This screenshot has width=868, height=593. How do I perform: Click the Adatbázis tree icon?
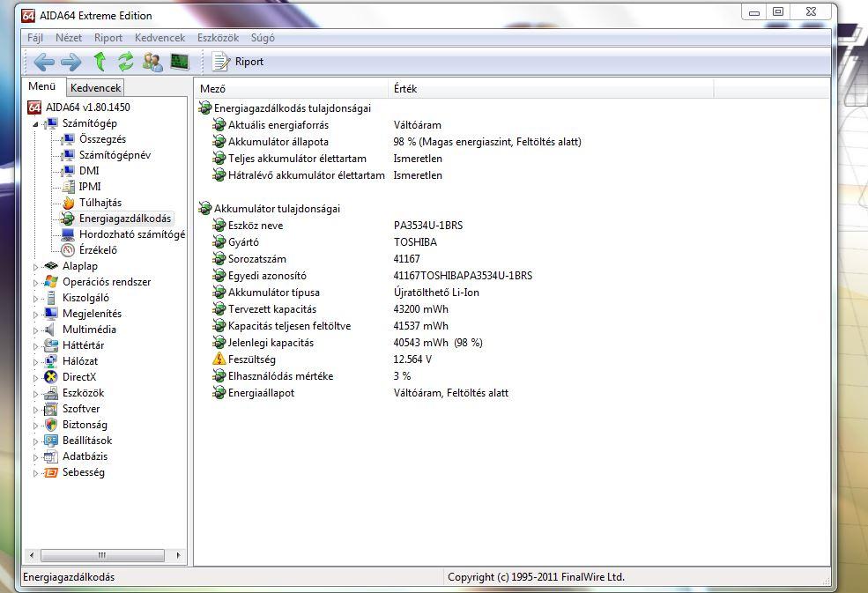pos(51,456)
